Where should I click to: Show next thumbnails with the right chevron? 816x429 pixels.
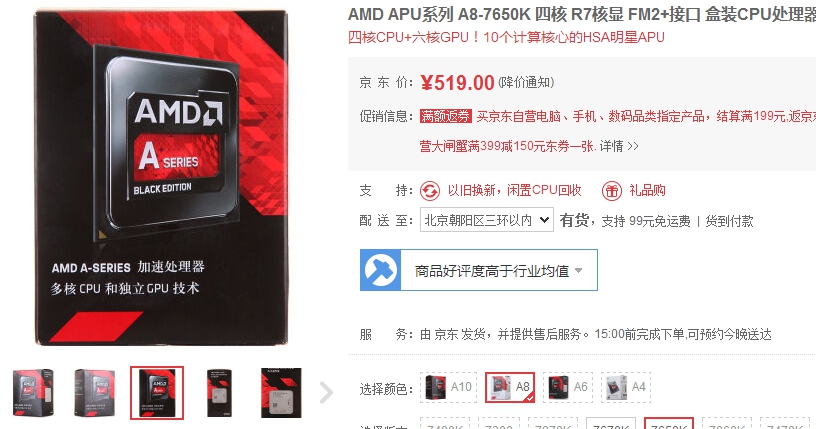(x=326, y=393)
